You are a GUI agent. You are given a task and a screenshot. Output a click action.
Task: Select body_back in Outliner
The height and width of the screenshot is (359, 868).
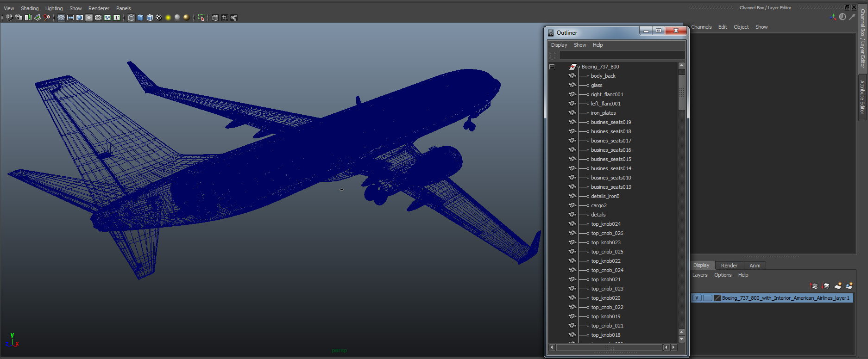pos(603,76)
